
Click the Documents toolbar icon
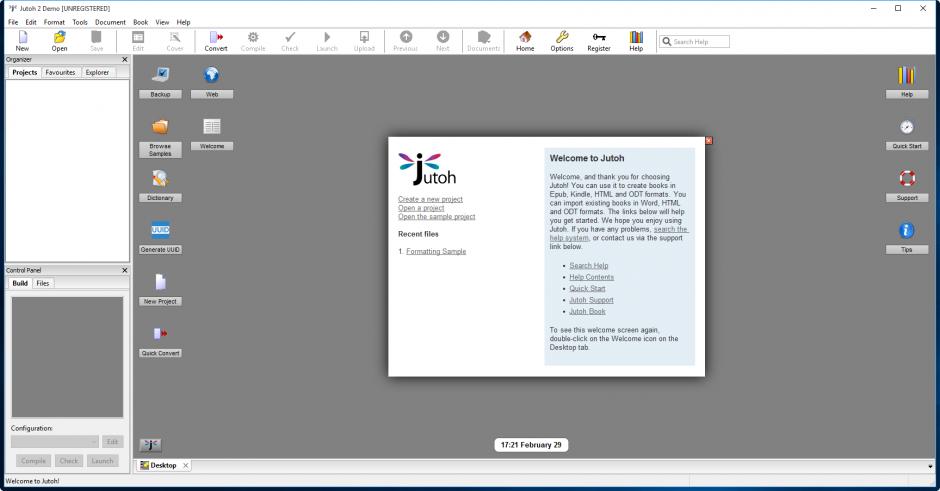(484, 41)
